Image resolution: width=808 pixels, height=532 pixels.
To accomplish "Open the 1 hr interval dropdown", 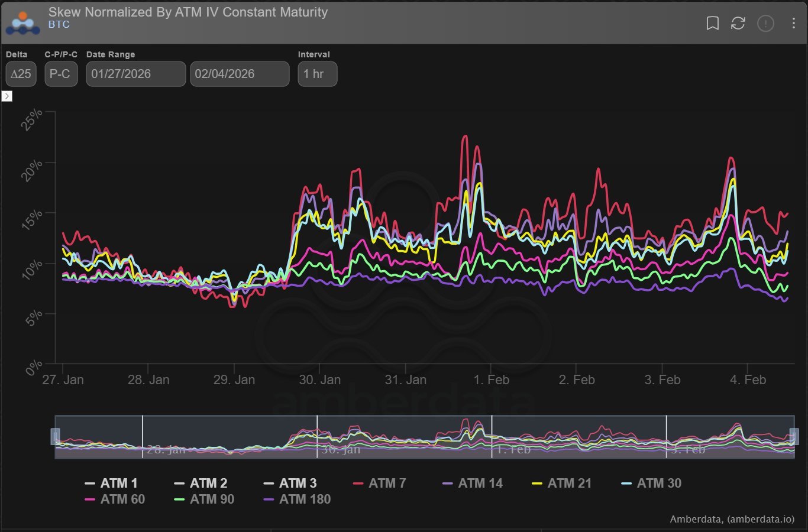I will [x=317, y=74].
